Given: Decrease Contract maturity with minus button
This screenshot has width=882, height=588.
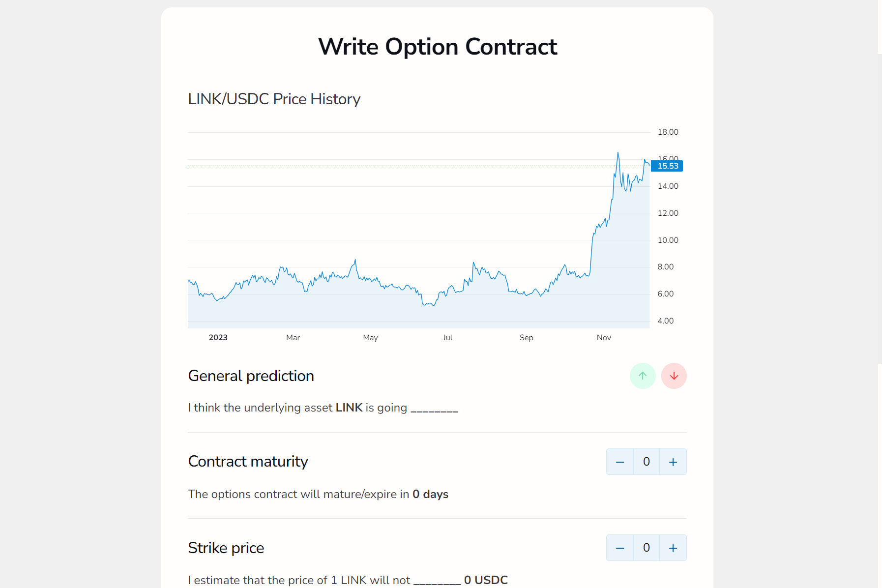Looking at the screenshot, I should tap(620, 462).
